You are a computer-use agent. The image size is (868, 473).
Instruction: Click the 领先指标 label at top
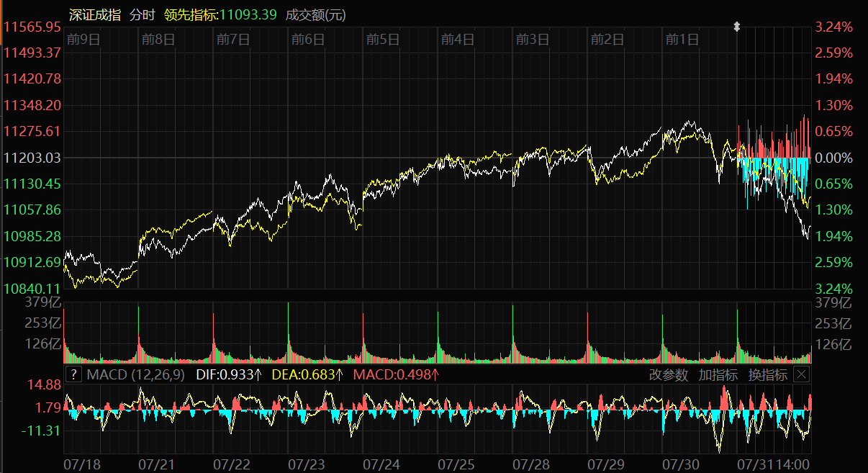point(191,14)
